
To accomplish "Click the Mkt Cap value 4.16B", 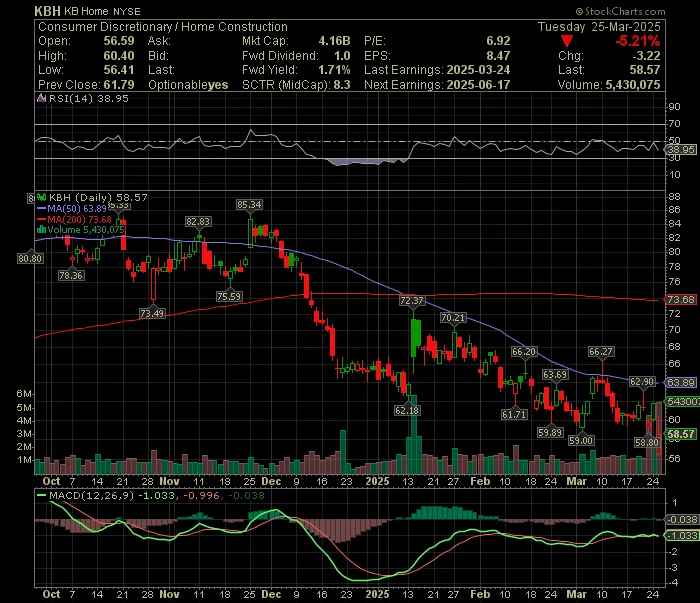I will point(334,41).
